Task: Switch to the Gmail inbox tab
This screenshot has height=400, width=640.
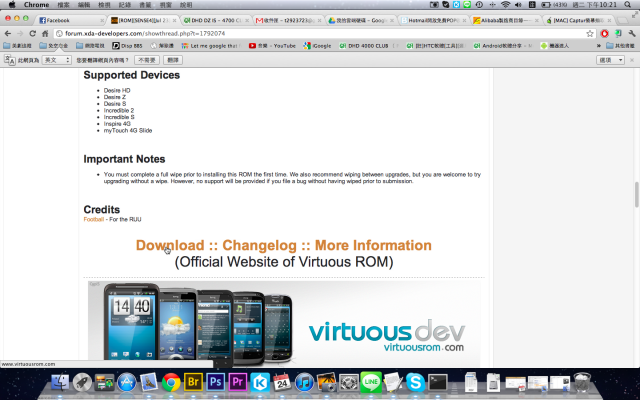Action: pyautogui.click(x=288, y=20)
